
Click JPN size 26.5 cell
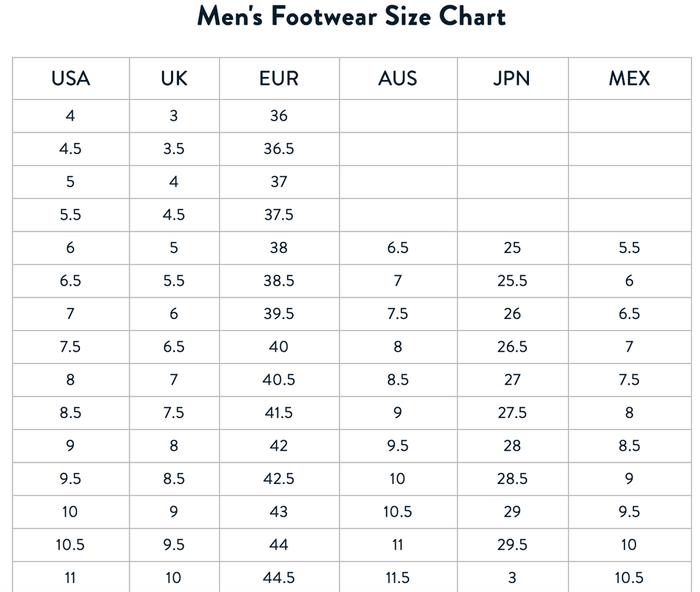pos(512,347)
